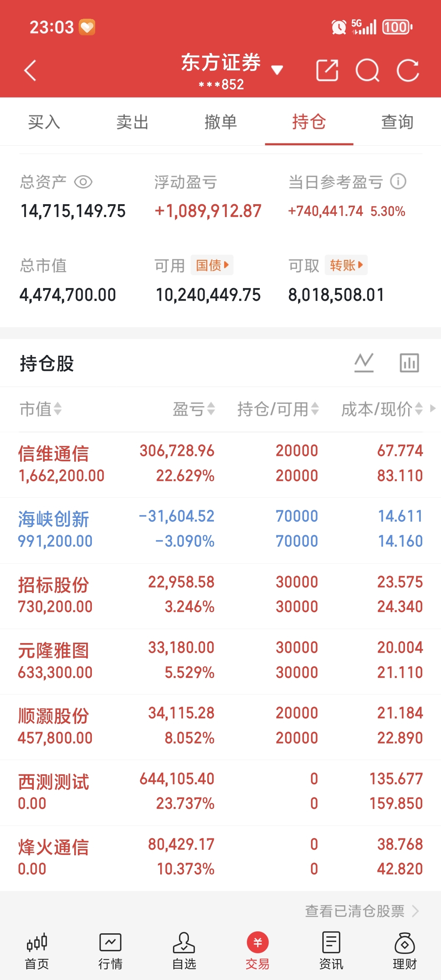Switch to the 买入 tab
441x980 pixels.
(x=44, y=122)
